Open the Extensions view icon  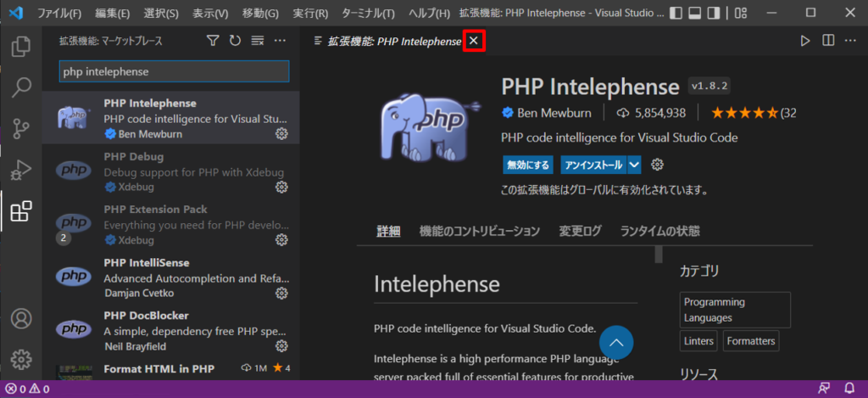(x=21, y=211)
